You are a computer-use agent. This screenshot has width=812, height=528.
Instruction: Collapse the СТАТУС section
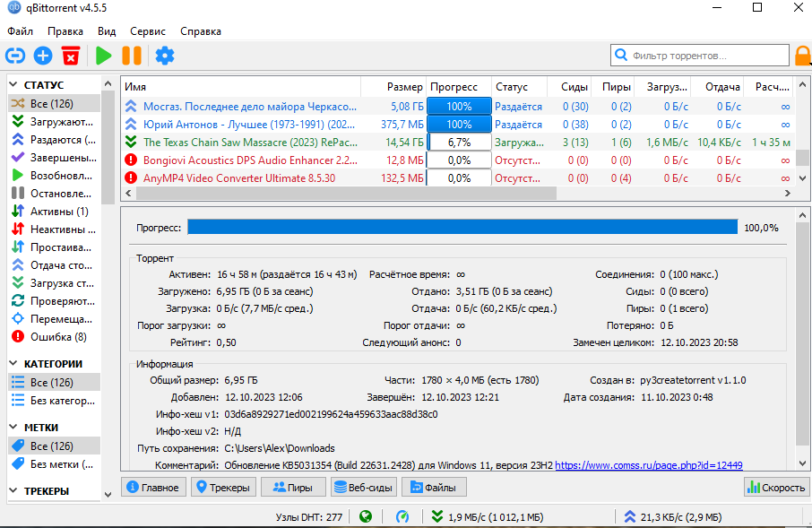coord(13,84)
